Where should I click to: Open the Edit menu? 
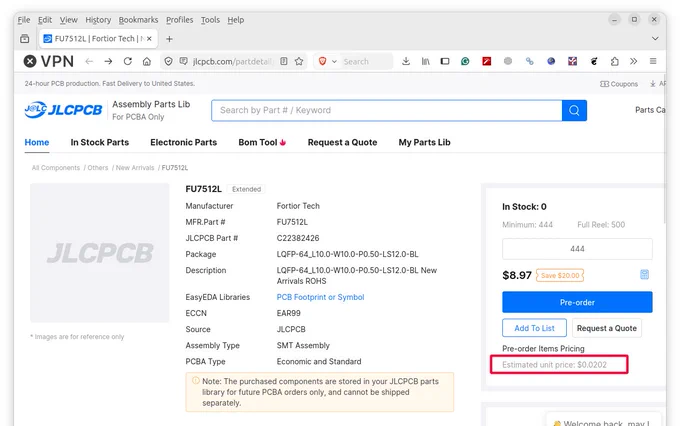pyautogui.click(x=45, y=20)
